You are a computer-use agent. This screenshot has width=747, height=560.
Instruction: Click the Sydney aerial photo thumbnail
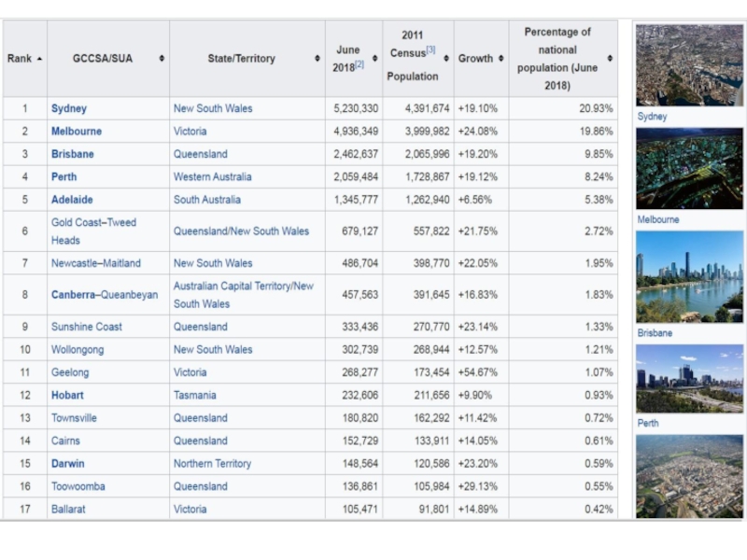tap(689, 65)
